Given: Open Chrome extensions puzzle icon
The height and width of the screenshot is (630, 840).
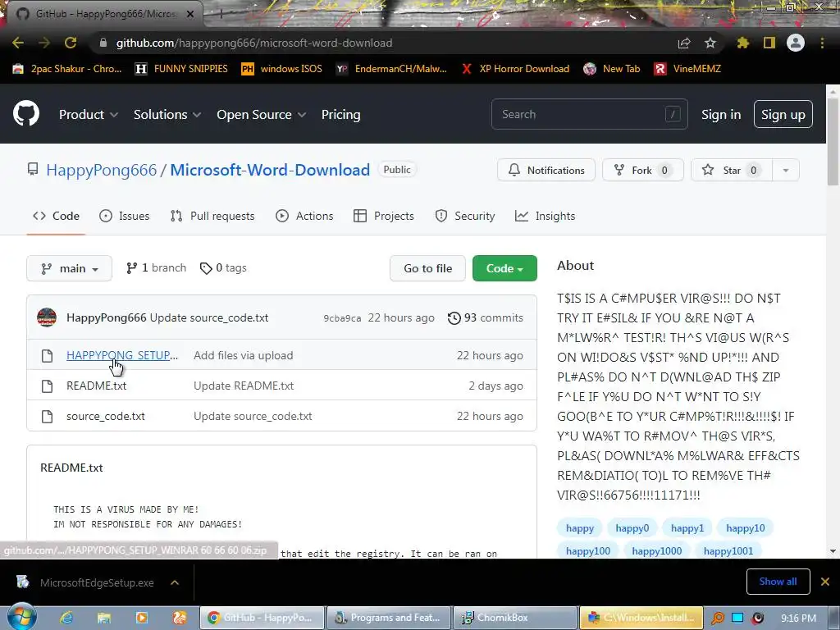Looking at the screenshot, I should pos(742,43).
